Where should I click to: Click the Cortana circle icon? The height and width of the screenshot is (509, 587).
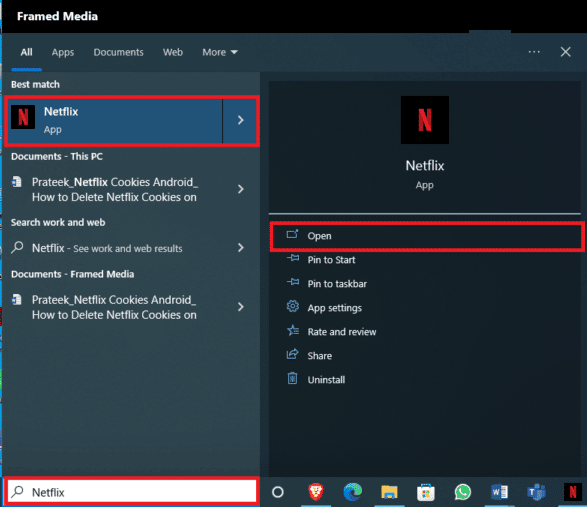[x=278, y=492]
